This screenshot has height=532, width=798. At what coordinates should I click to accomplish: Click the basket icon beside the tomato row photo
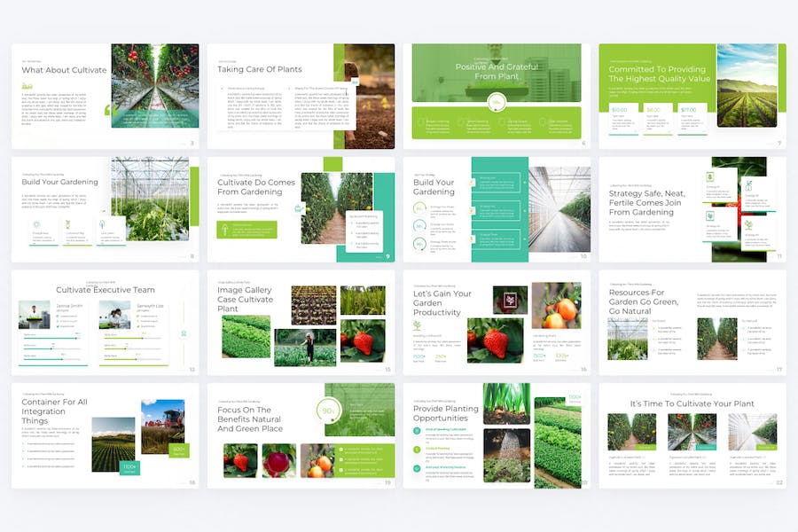(299, 208)
